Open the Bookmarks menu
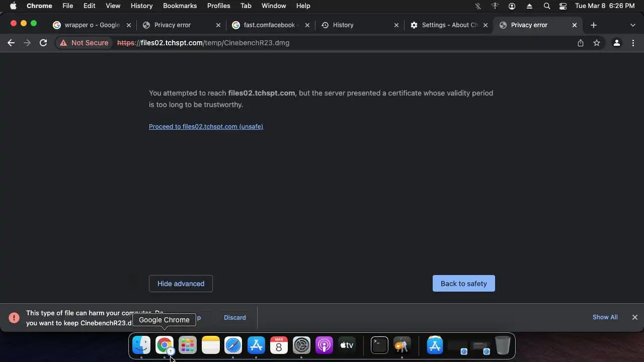 (x=180, y=6)
